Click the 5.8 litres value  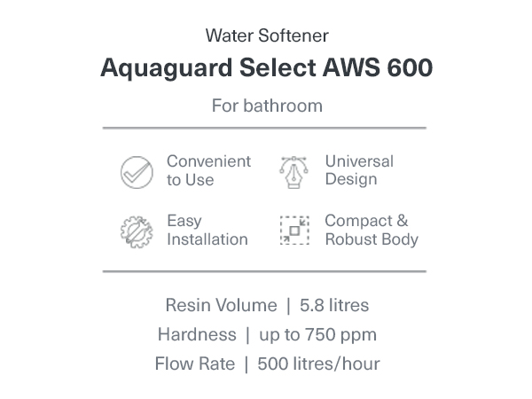point(334,305)
